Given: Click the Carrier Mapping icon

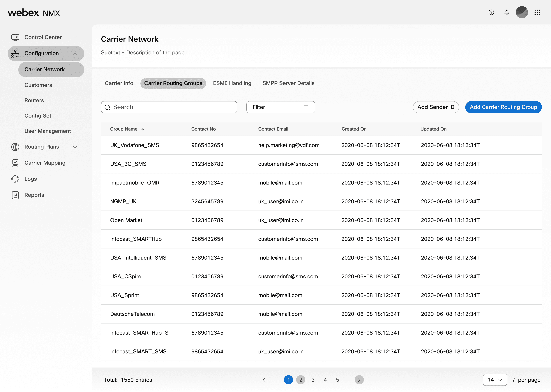Looking at the screenshot, I should (15, 163).
